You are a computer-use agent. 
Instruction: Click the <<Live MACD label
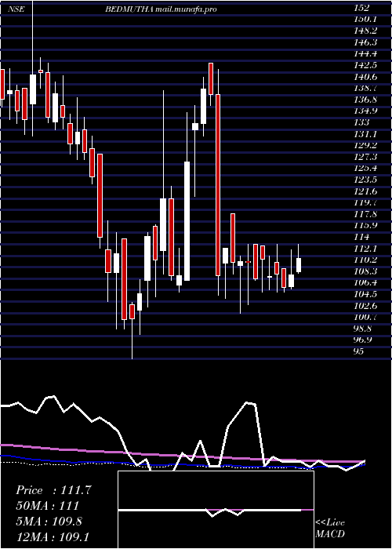click(330, 529)
